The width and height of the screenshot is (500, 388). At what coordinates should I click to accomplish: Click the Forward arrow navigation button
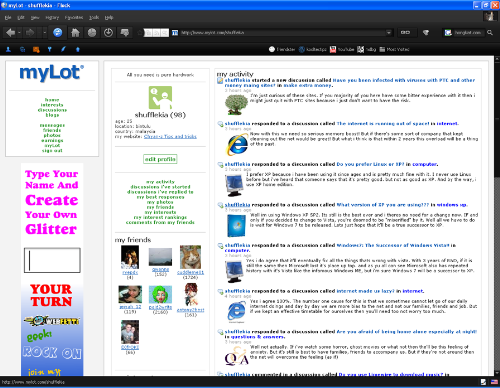[30, 33]
